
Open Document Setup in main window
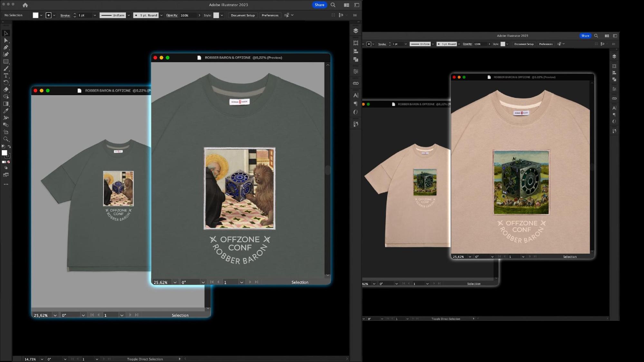[x=243, y=15]
